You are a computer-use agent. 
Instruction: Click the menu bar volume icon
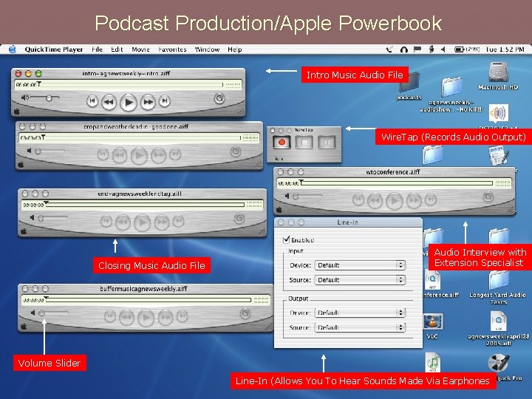coord(443,50)
